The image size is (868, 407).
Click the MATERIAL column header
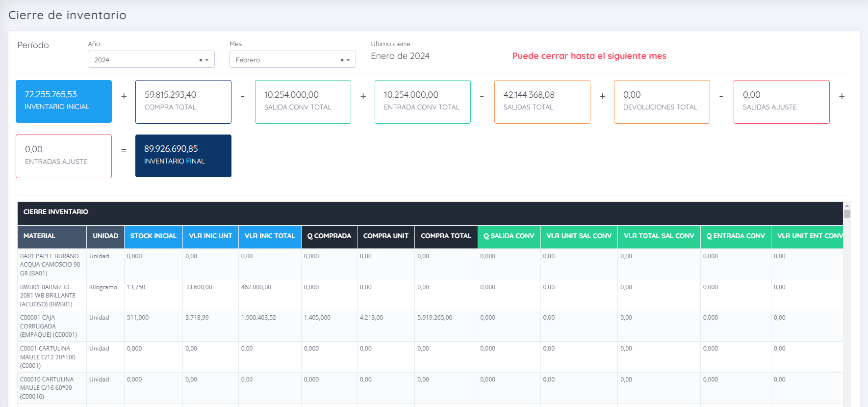(x=52, y=237)
